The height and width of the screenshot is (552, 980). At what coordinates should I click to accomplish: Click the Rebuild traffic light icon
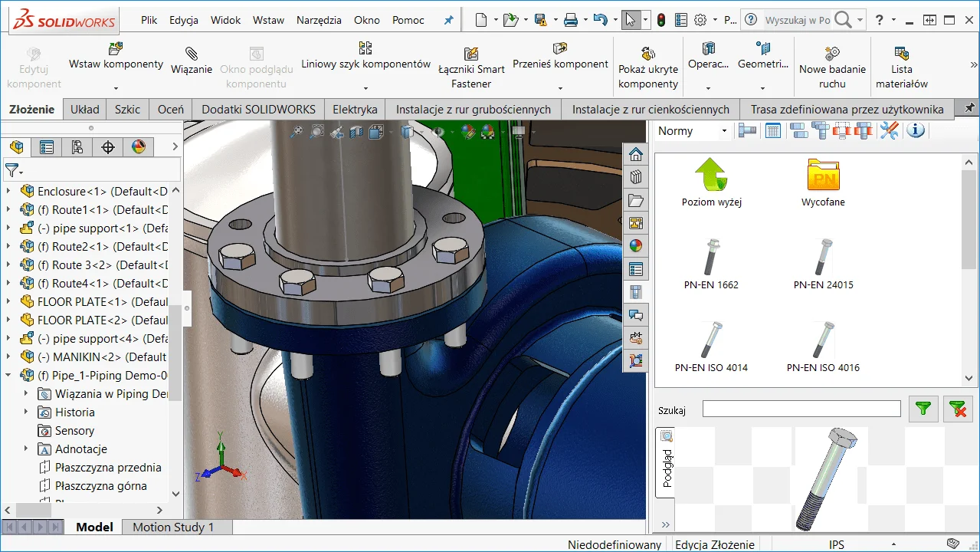[660, 20]
